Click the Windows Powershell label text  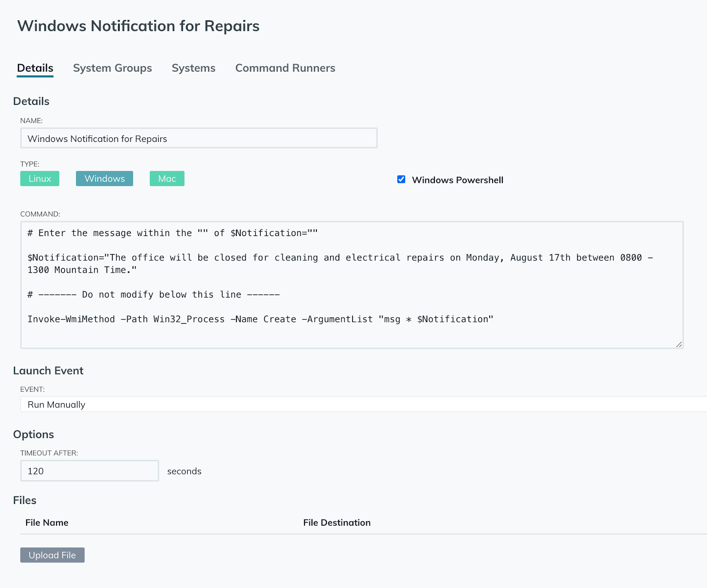[457, 180]
